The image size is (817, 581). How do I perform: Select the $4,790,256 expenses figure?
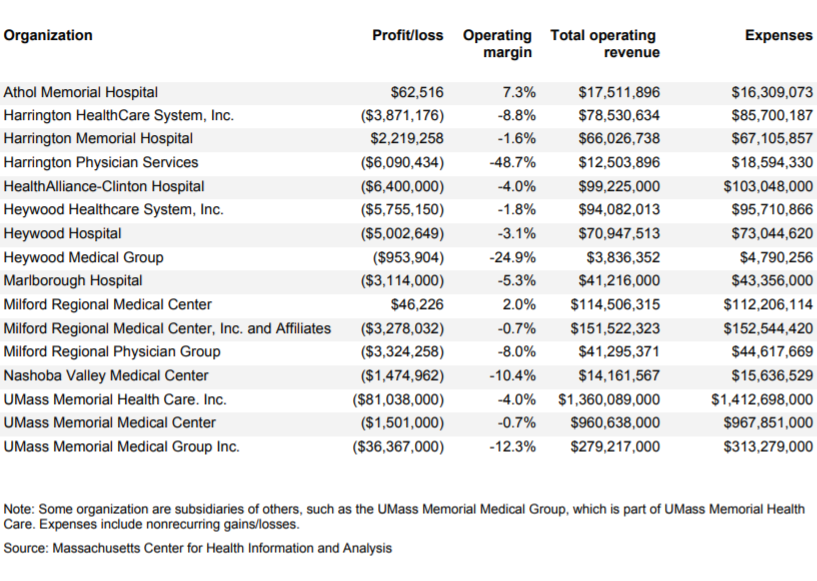(773, 257)
